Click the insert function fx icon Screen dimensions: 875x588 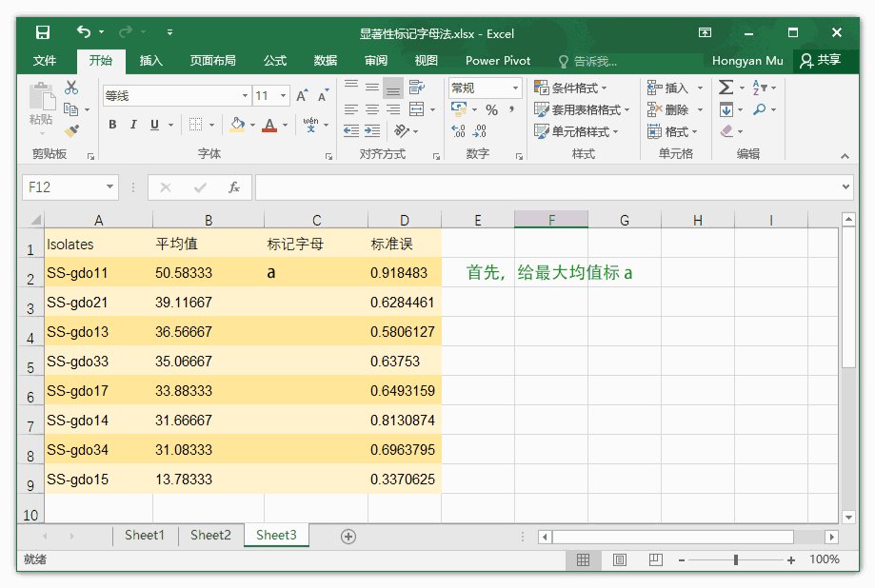point(234,187)
